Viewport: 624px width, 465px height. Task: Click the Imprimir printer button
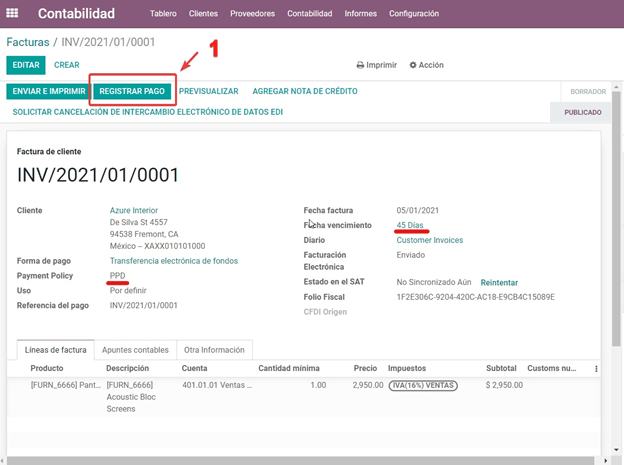[376, 65]
